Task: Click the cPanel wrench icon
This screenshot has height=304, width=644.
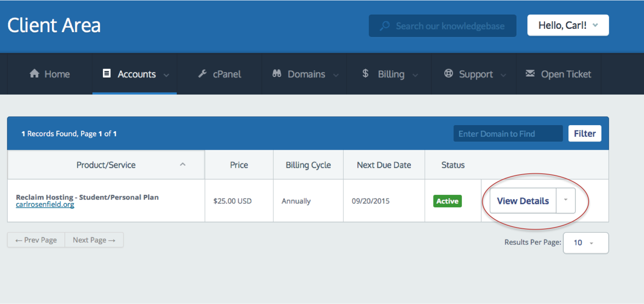Action: (x=202, y=74)
